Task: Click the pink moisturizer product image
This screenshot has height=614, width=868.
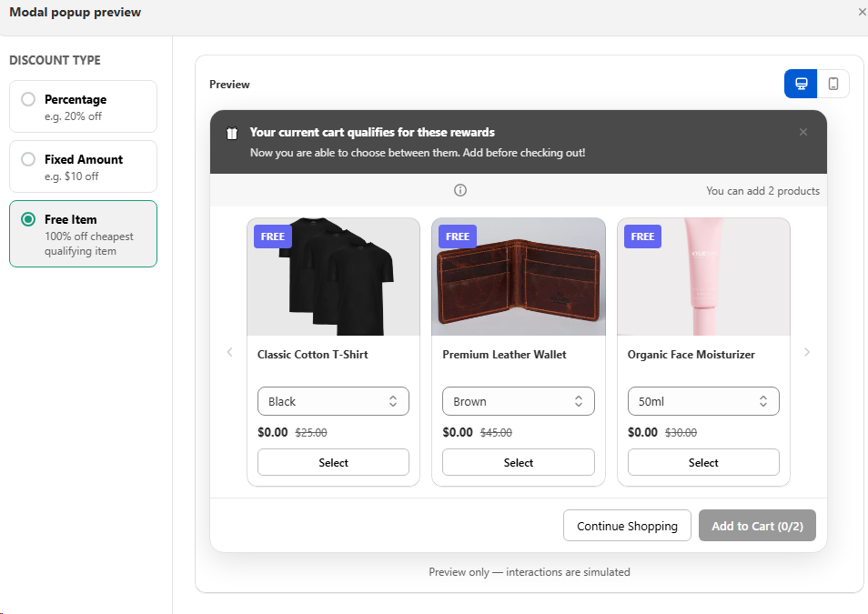Action: (x=703, y=277)
